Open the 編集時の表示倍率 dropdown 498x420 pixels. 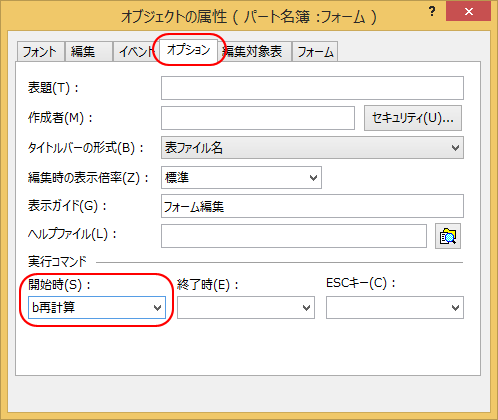(x=241, y=177)
